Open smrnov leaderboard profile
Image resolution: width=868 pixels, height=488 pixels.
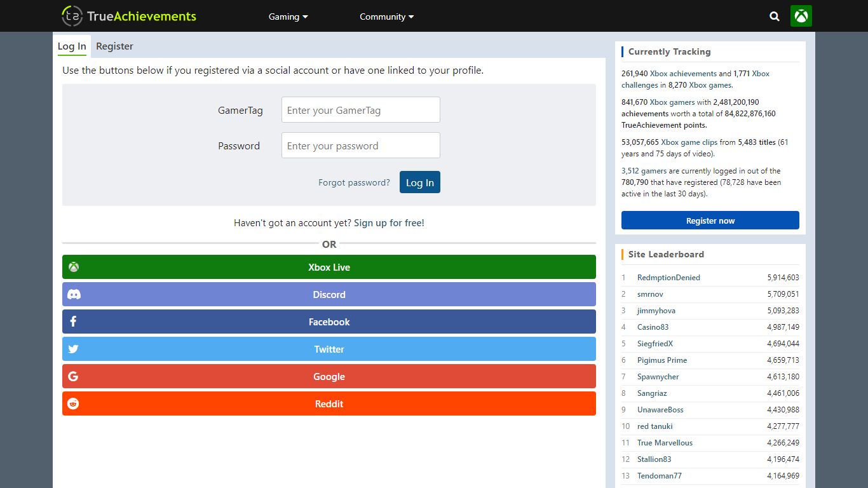650,294
